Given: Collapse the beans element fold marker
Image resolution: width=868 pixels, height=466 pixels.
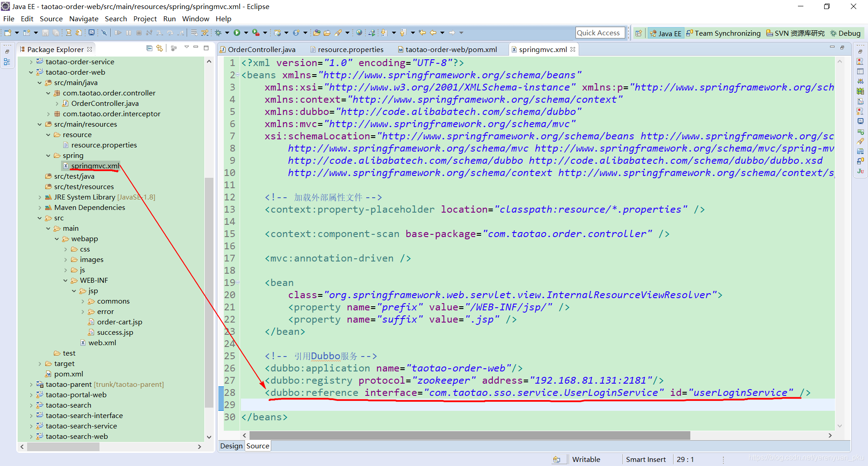Looking at the screenshot, I should (x=238, y=75).
